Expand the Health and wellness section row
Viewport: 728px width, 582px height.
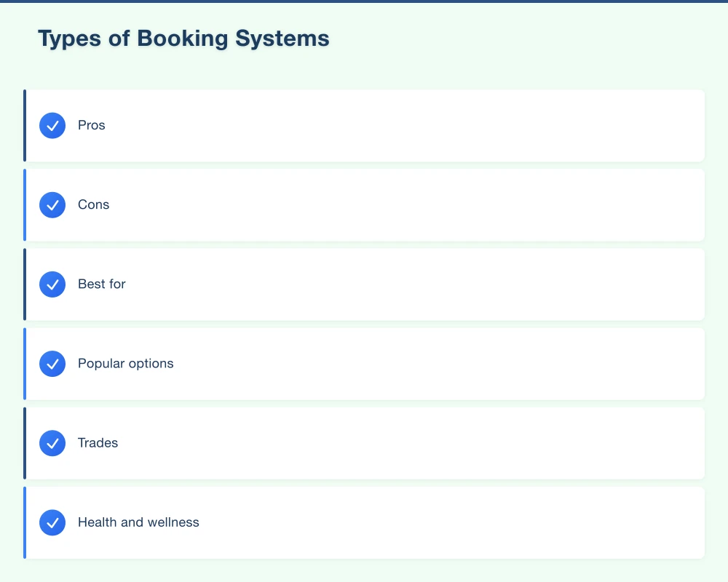364,522
